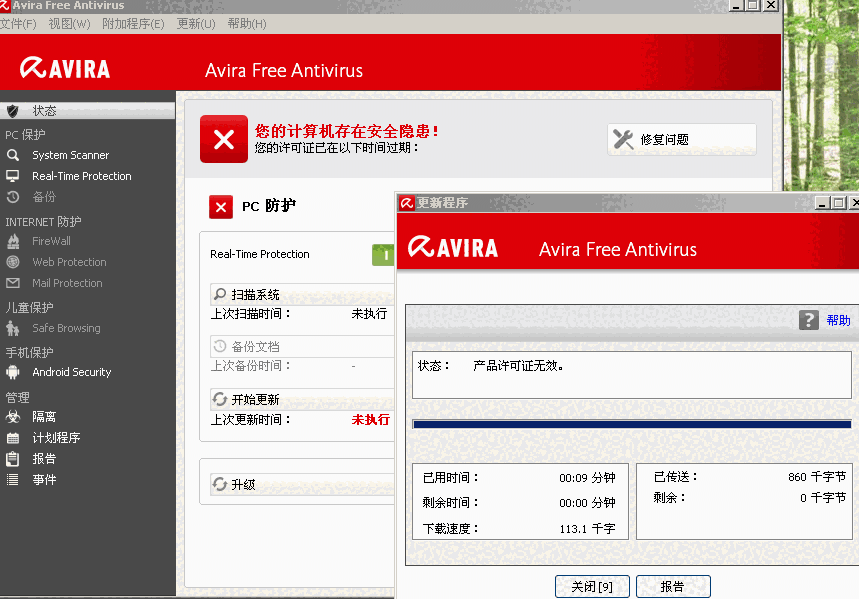Open the 更新(U) menu
Image resolution: width=859 pixels, height=599 pixels.
(x=196, y=24)
